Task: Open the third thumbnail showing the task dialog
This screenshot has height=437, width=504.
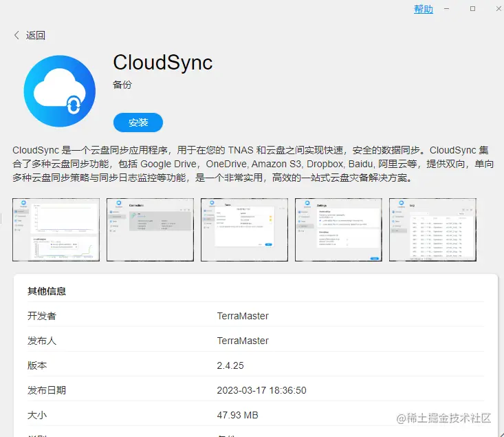Action: [244, 230]
